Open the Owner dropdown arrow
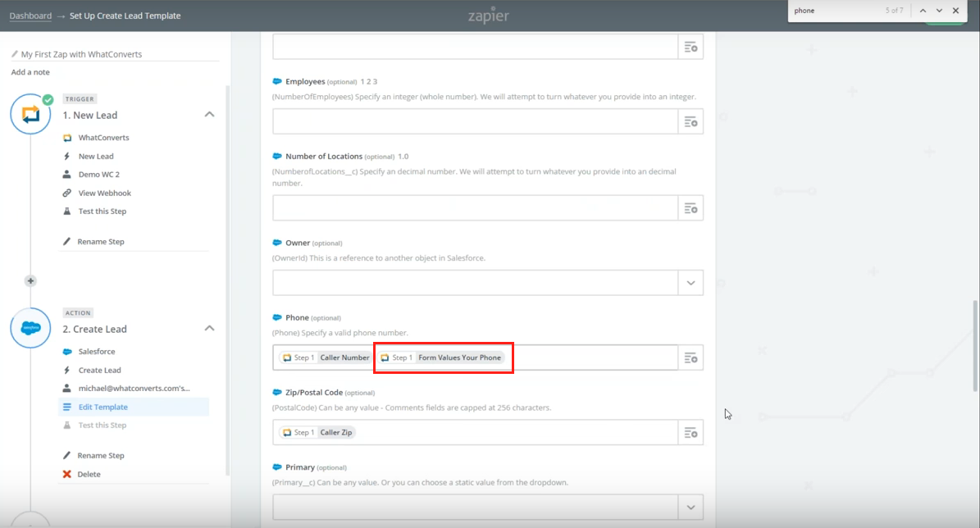This screenshot has width=980, height=528. pos(691,283)
